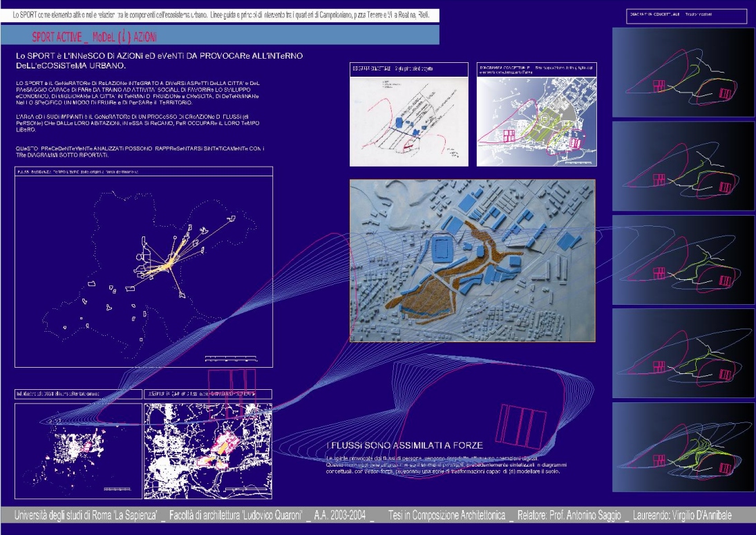
Task: Open the white-background concept sketch
Action: point(409,121)
